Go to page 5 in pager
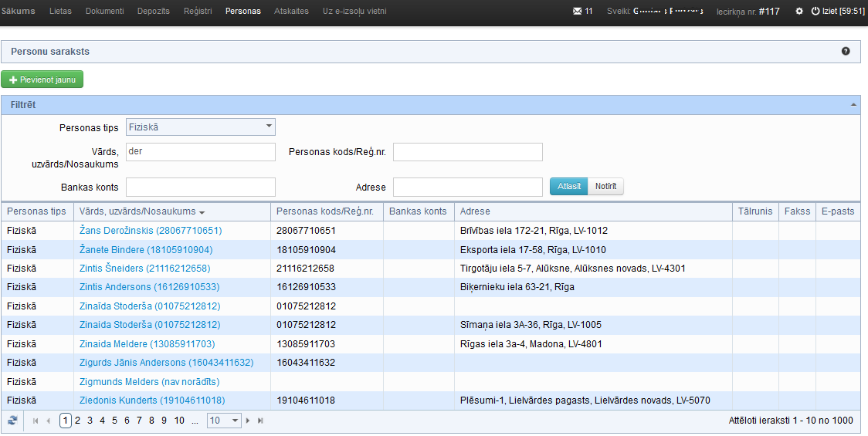 coord(114,421)
